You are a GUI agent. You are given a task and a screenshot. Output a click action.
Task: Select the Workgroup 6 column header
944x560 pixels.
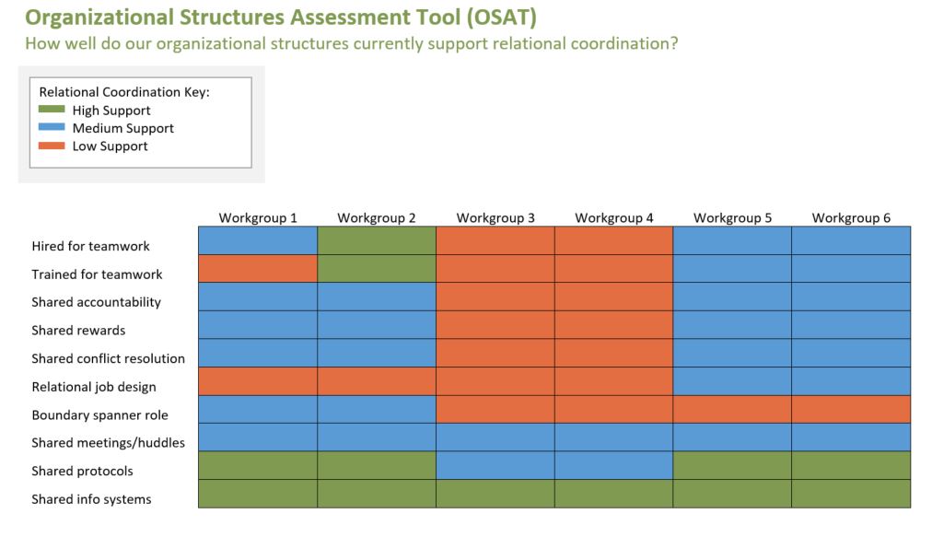[x=851, y=218]
